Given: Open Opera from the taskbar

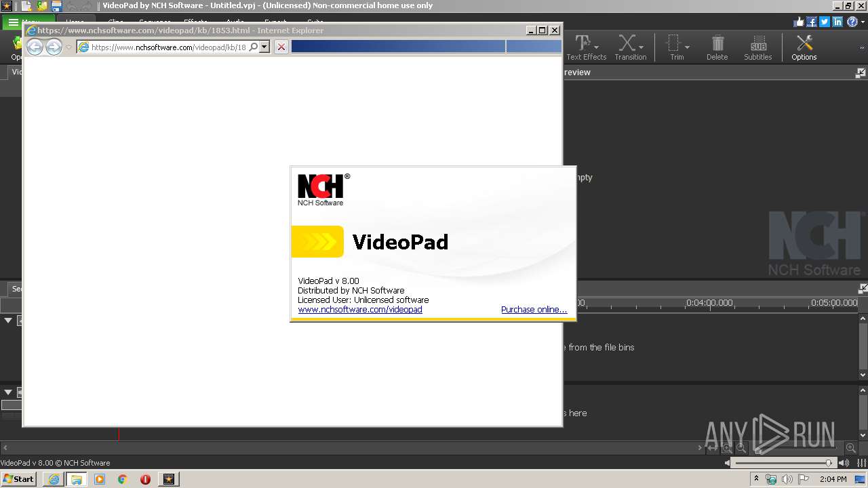Looking at the screenshot, I should pyautogui.click(x=145, y=479).
